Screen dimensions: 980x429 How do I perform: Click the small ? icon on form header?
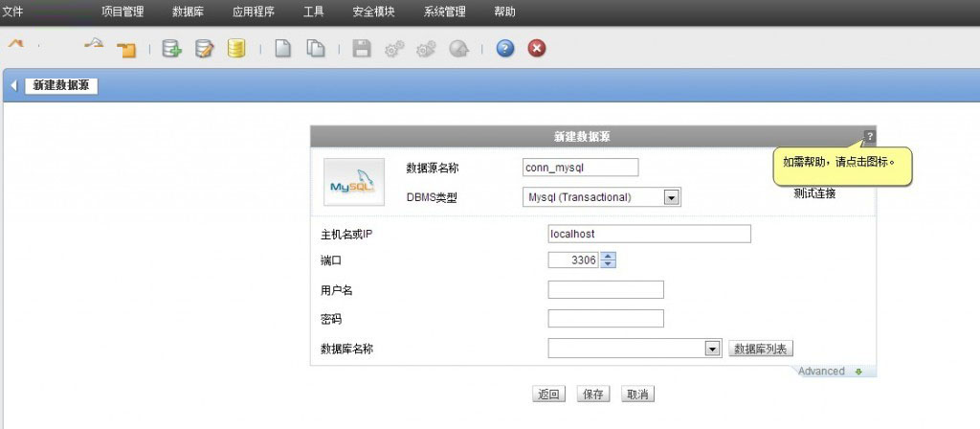click(869, 136)
